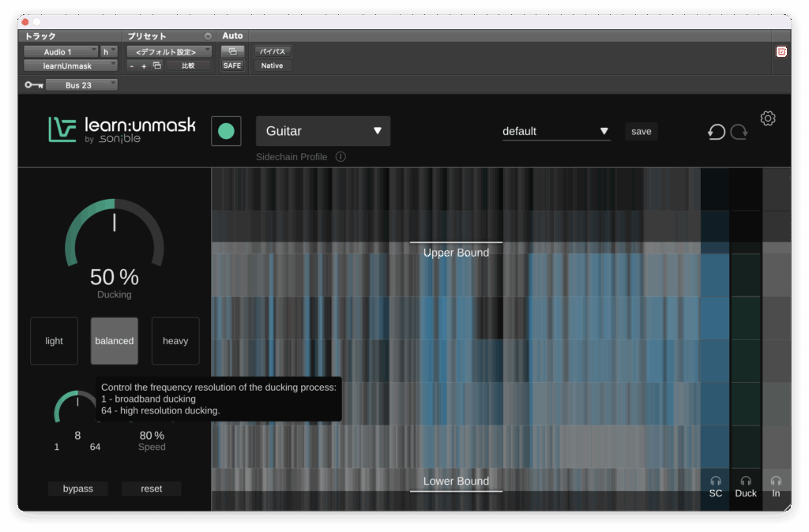Close the plugin window with red dot
This screenshot has height=532, width=809.
click(25, 22)
